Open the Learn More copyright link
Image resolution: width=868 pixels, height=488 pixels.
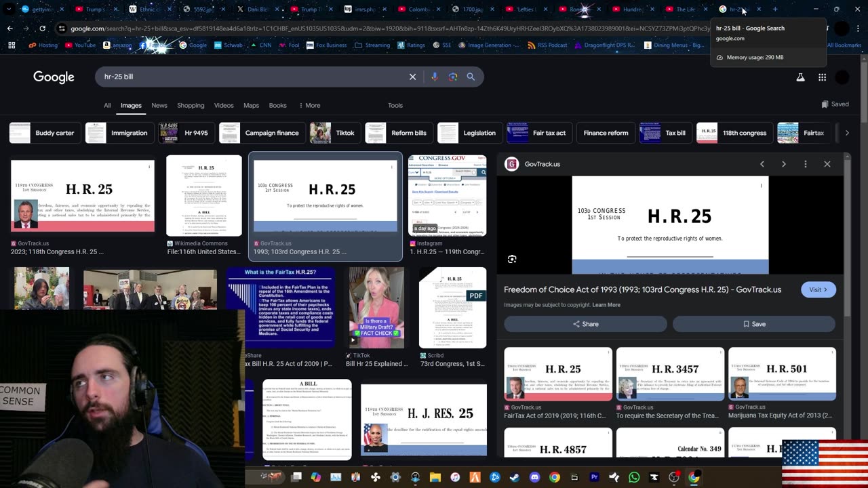pyautogui.click(x=606, y=305)
